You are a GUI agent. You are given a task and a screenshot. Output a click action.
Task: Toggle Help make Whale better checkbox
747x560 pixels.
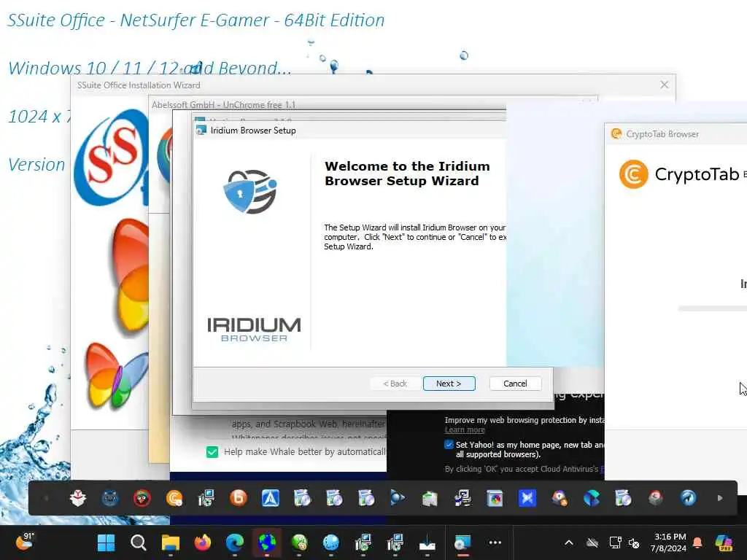pyautogui.click(x=212, y=452)
